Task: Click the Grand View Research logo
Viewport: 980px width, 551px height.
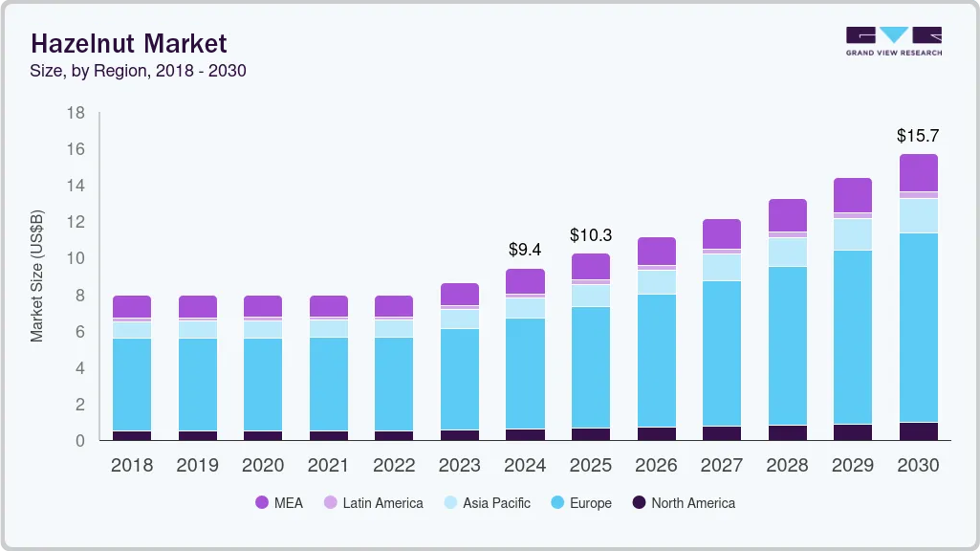Action: (x=893, y=42)
